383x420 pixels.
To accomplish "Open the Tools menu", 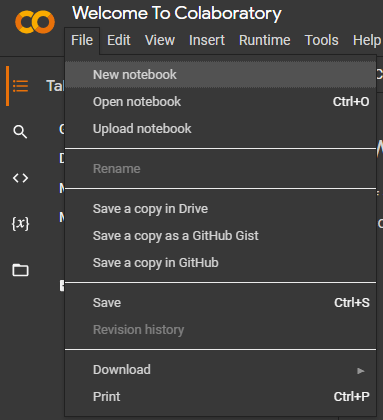I will click(322, 40).
